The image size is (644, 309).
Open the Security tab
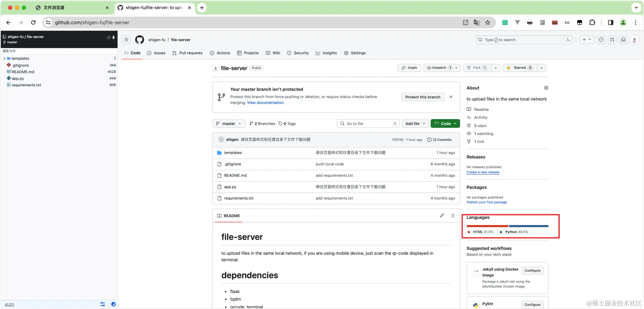coord(298,53)
